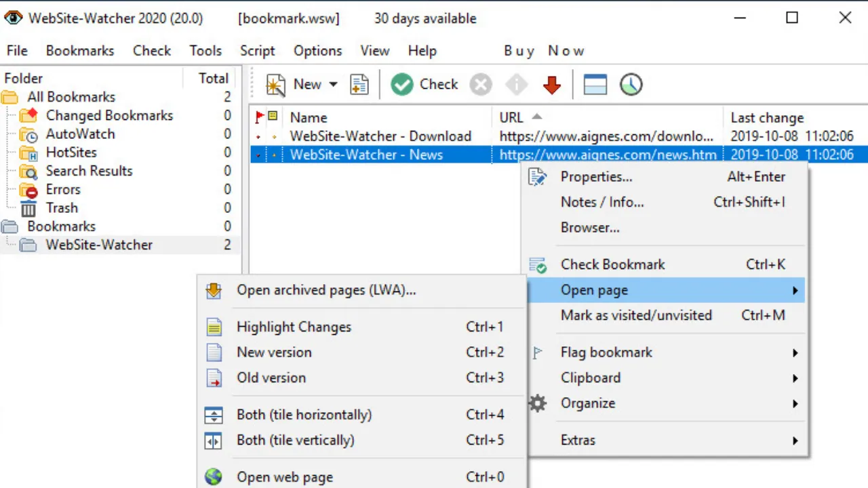Sort by the Name column header
This screenshot has width=868, height=488.
tap(387, 117)
